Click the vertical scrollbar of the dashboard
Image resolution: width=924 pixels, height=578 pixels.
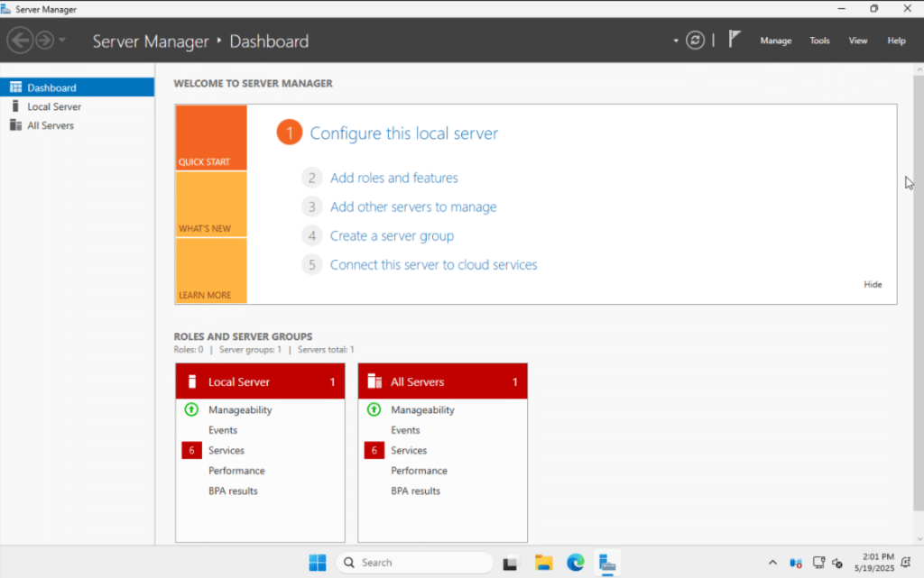[919, 292]
